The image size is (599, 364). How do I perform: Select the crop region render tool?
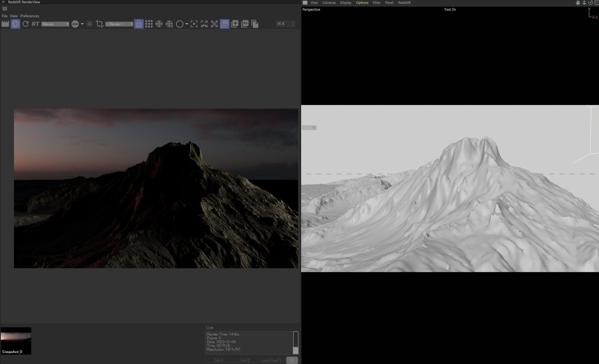tap(99, 24)
